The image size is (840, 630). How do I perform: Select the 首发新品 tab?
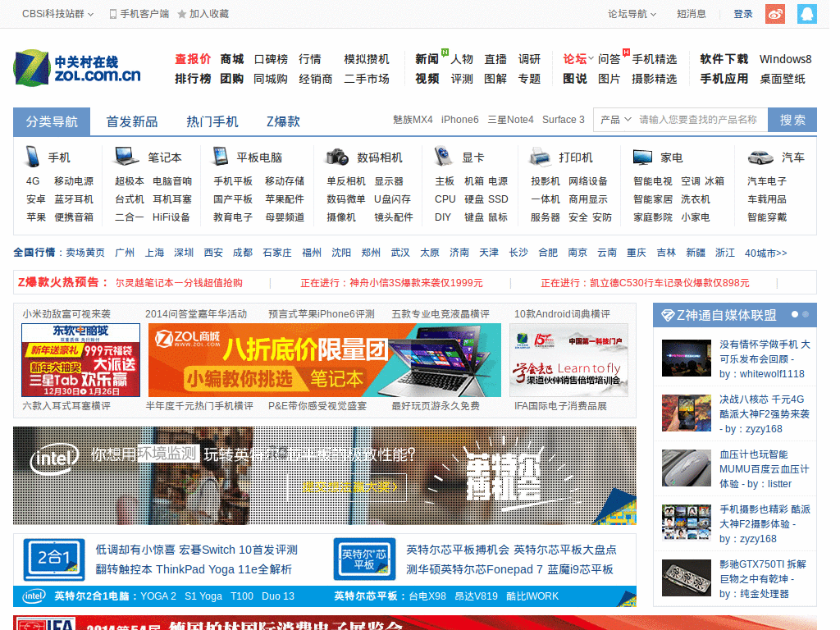[x=132, y=121]
